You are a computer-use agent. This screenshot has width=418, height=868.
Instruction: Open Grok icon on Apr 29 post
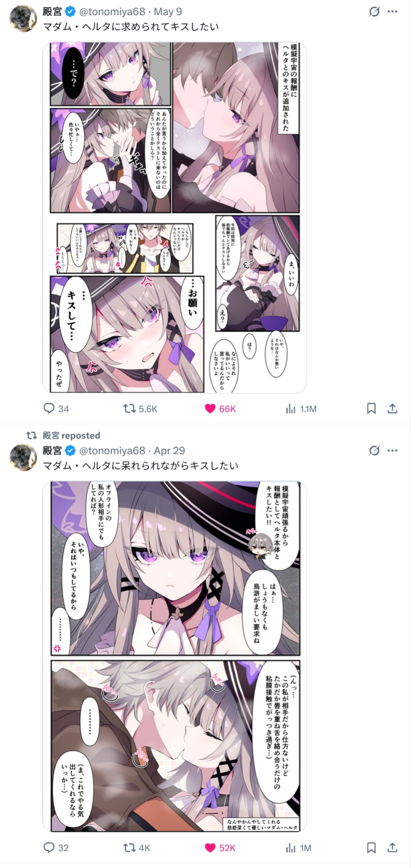pos(374,451)
